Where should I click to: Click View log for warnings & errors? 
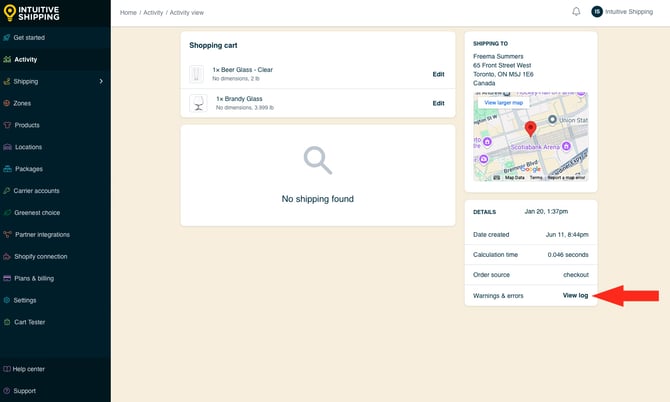point(575,295)
